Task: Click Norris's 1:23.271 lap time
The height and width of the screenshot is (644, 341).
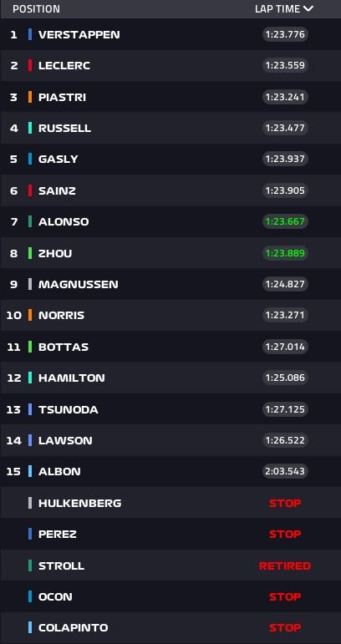Action: click(x=285, y=315)
